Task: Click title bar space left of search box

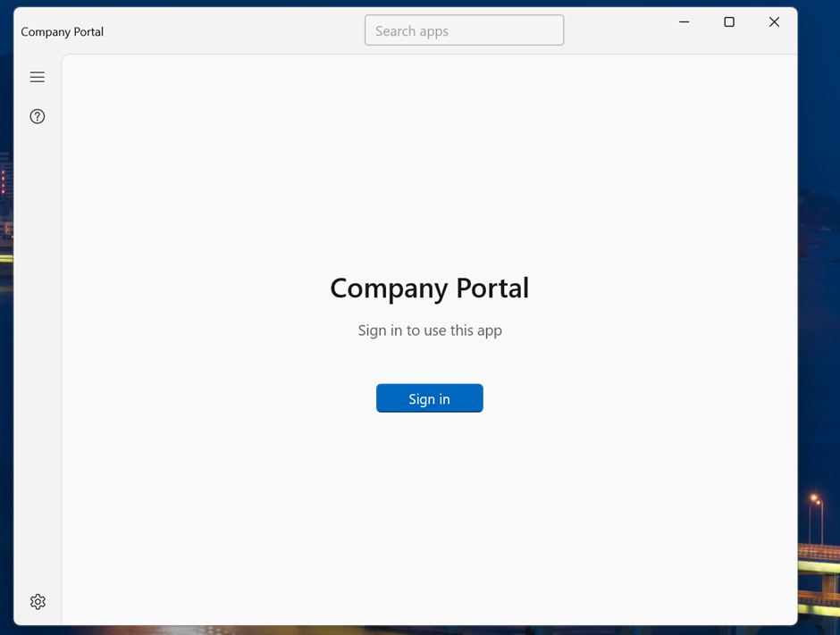Action: click(232, 30)
